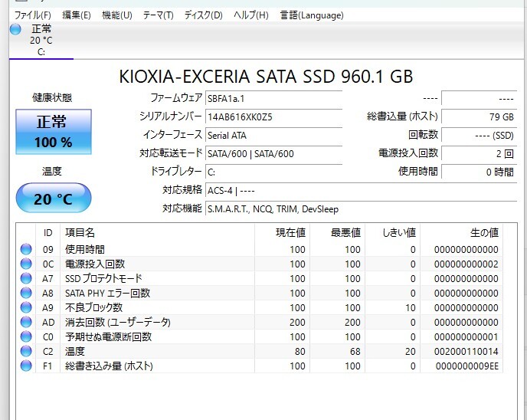527x420 pixels.
Task: Open the ディスク(D) menu
Action: coord(203,15)
